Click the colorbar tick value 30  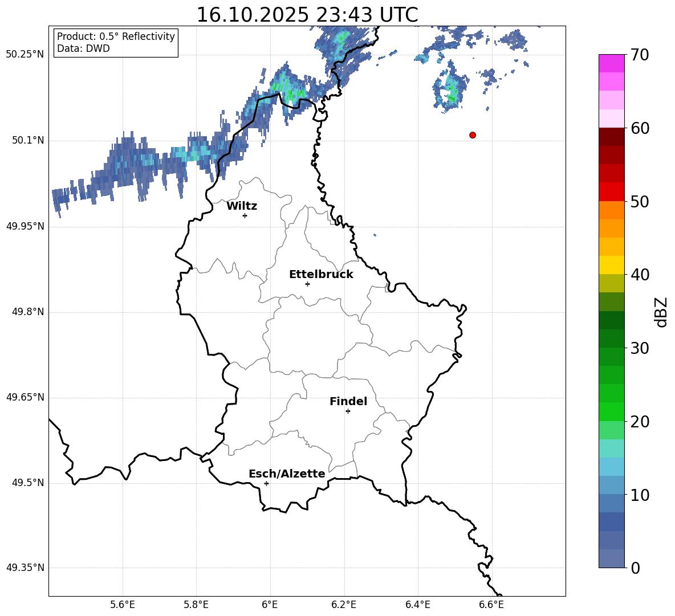(640, 348)
